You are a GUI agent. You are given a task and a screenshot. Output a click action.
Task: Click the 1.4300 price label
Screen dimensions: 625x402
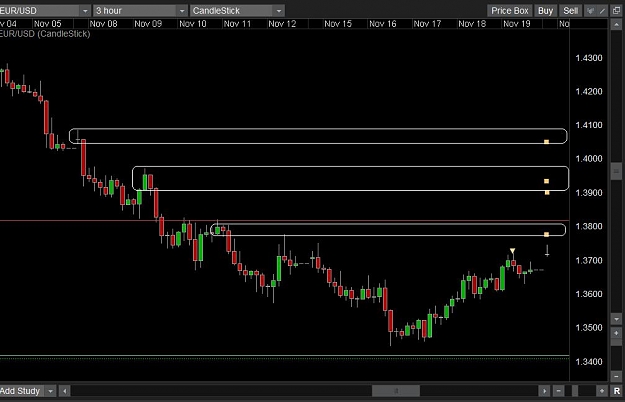[589, 58]
